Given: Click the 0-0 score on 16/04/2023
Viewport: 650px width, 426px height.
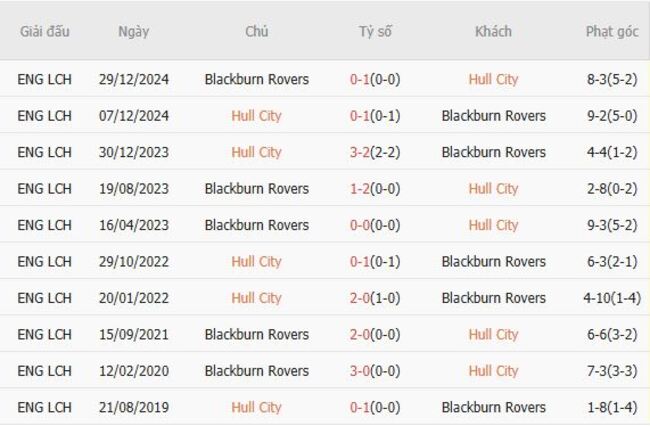Looking at the screenshot, I should 361,225.
